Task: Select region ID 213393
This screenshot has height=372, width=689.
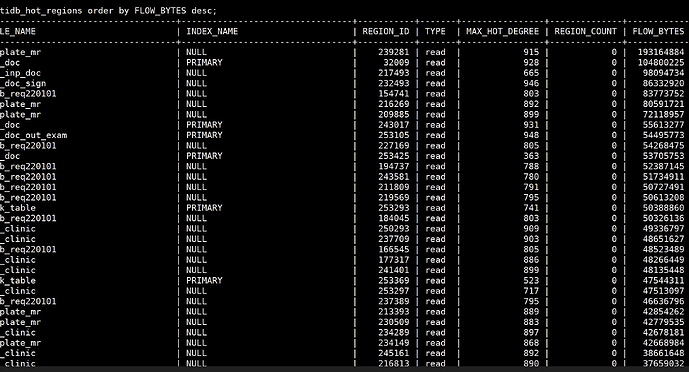Action: pyautogui.click(x=394, y=312)
